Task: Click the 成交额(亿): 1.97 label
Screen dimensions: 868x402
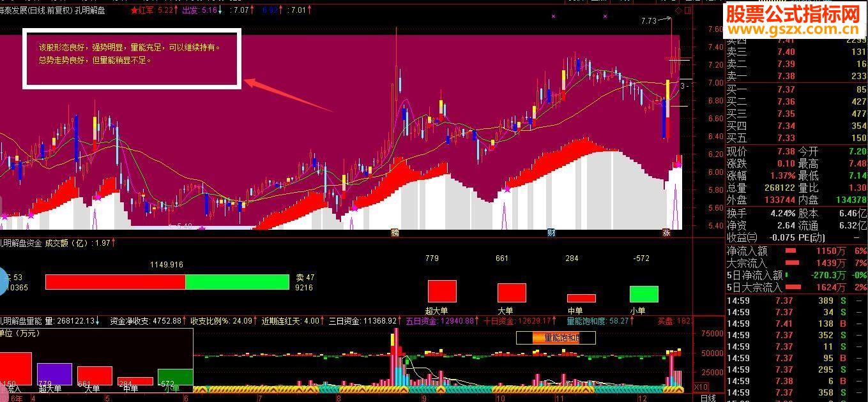Action: coord(80,243)
